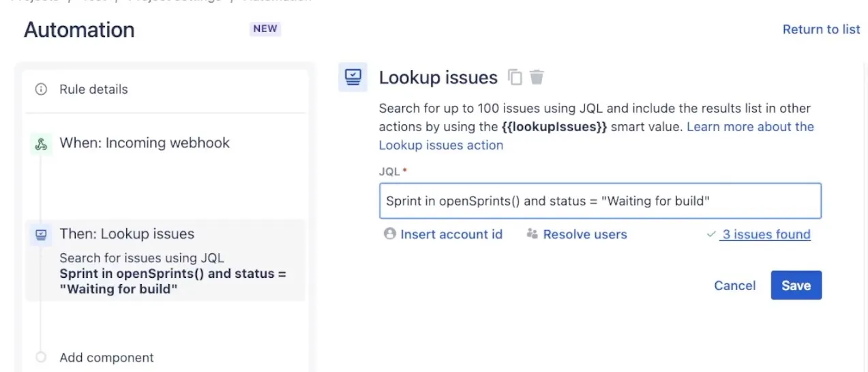Viewport: 868px width, 372px height.
Task: Open the Learn more about Lookup issues link
Action: coord(750,127)
